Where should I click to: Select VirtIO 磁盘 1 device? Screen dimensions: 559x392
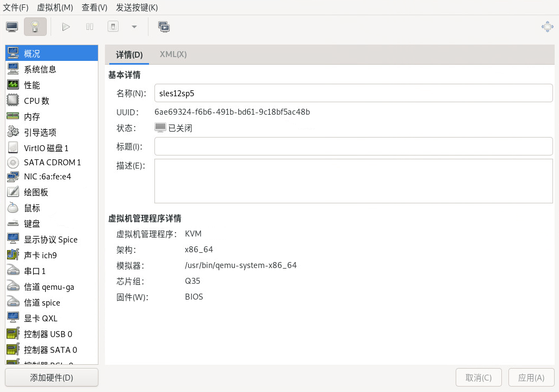[46, 148]
